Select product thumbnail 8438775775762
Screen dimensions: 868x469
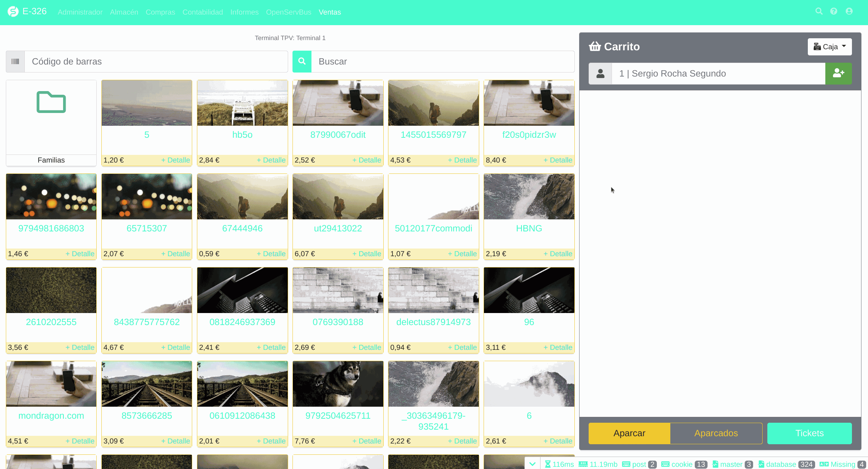point(147,290)
